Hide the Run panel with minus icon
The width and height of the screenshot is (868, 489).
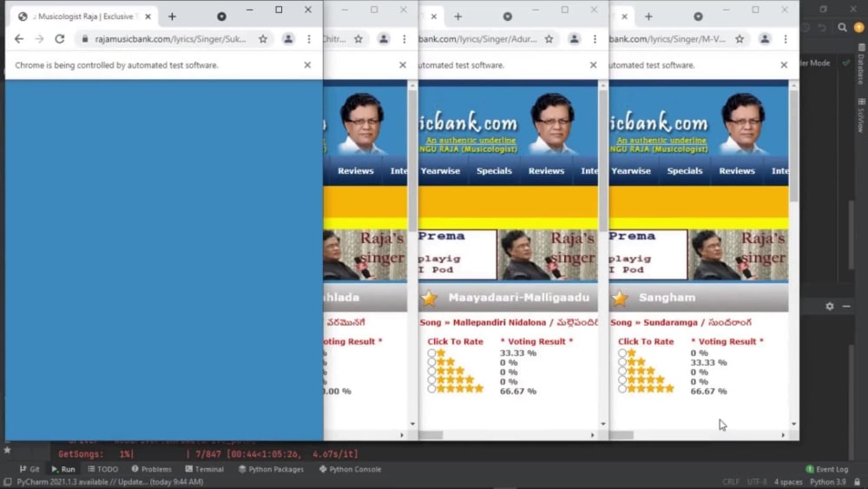pyautogui.click(x=846, y=307)
